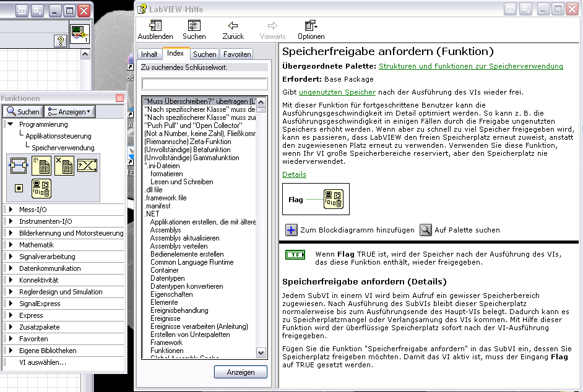This screenshot has height=392, width=583.
Task: Select index entry Lesen und Schreiben
Action: [x=182, y=182]
